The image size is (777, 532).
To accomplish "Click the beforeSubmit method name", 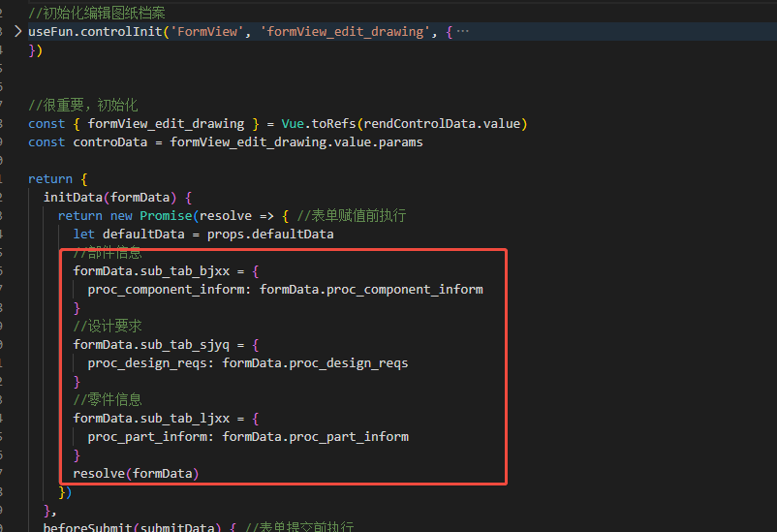I will click(87, 527).
